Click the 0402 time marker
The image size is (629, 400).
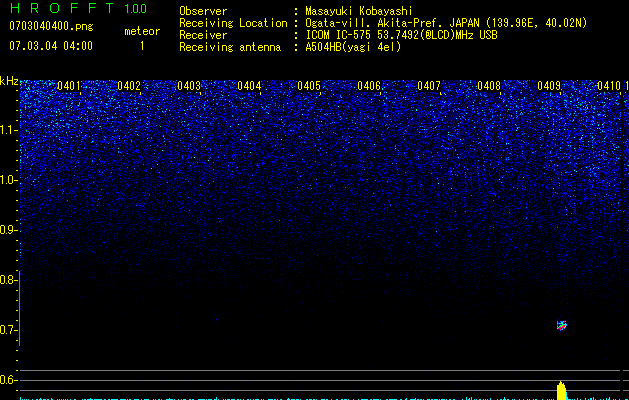click(129, 86)
